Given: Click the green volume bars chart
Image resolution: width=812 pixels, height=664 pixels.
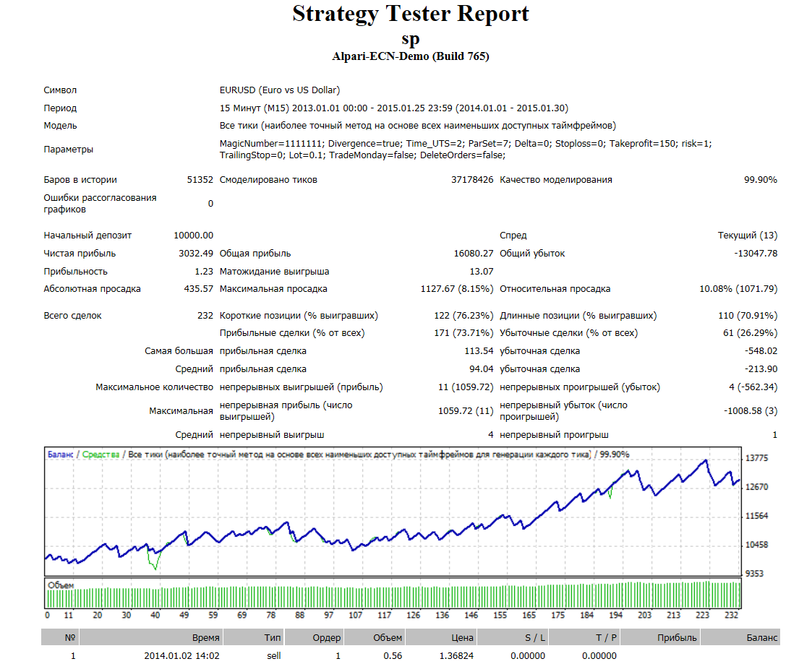Looking at the screenshot, I should click(x=393, y=594).
